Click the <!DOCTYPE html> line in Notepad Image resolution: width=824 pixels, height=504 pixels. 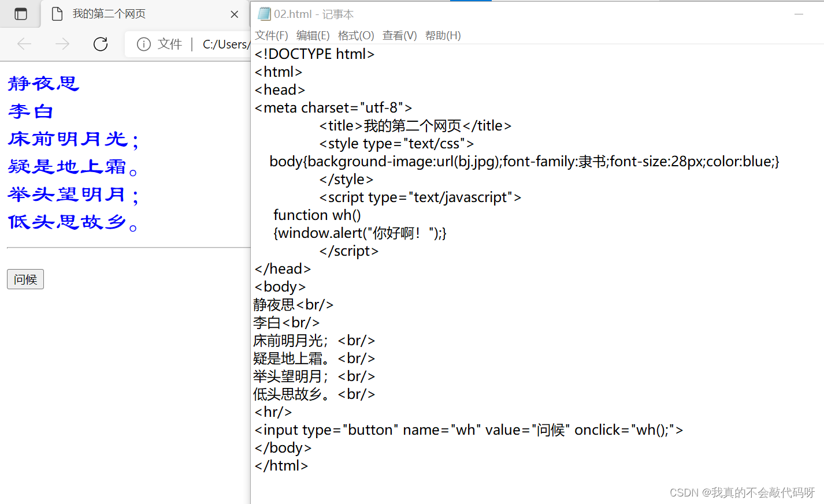click(x=314, y=54)
